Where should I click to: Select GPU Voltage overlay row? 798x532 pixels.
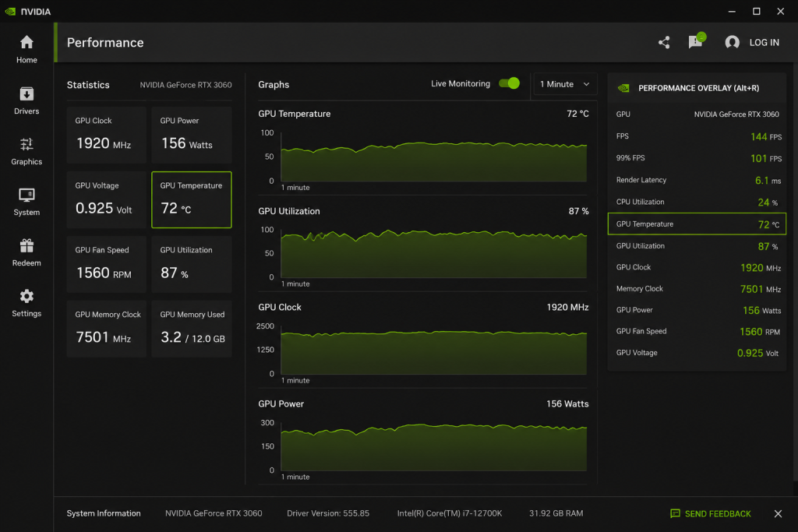[697, 353]
